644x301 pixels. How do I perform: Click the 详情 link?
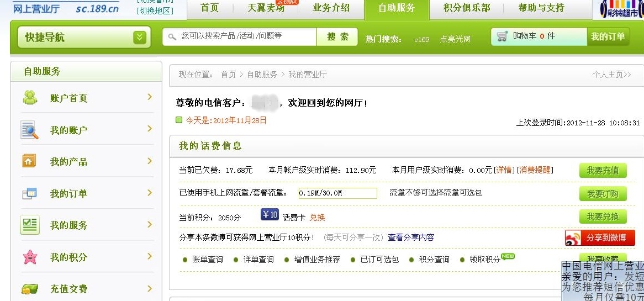coord(504,170)
